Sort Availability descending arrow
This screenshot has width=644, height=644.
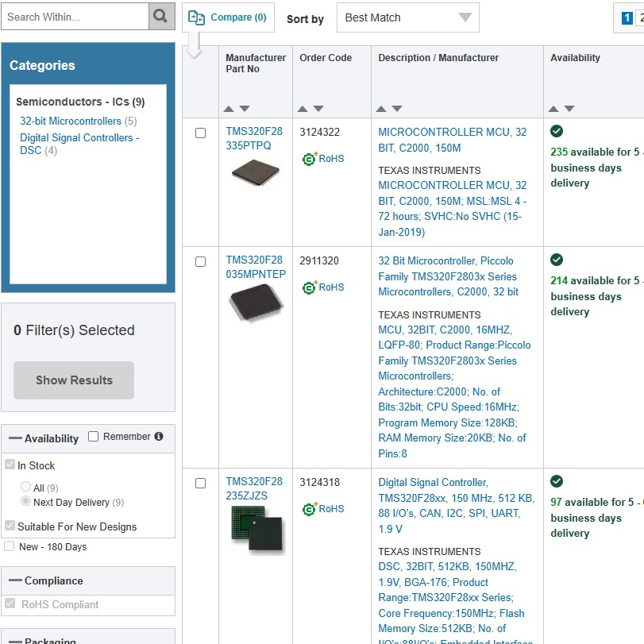(569, 109)
